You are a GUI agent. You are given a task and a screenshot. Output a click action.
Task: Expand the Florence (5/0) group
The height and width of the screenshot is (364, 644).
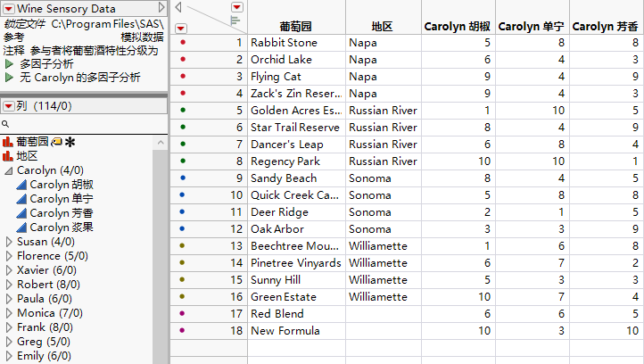point(9,256)
